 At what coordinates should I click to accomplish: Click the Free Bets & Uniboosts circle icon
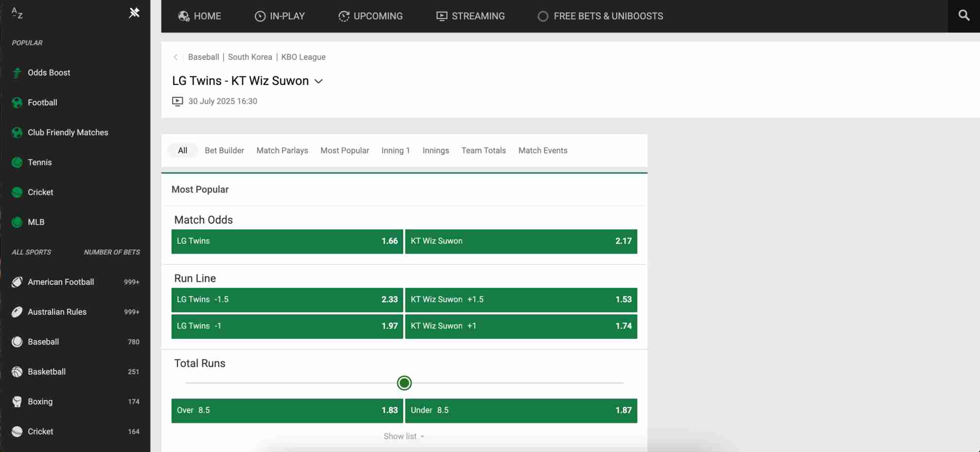(x=543, y=16)
